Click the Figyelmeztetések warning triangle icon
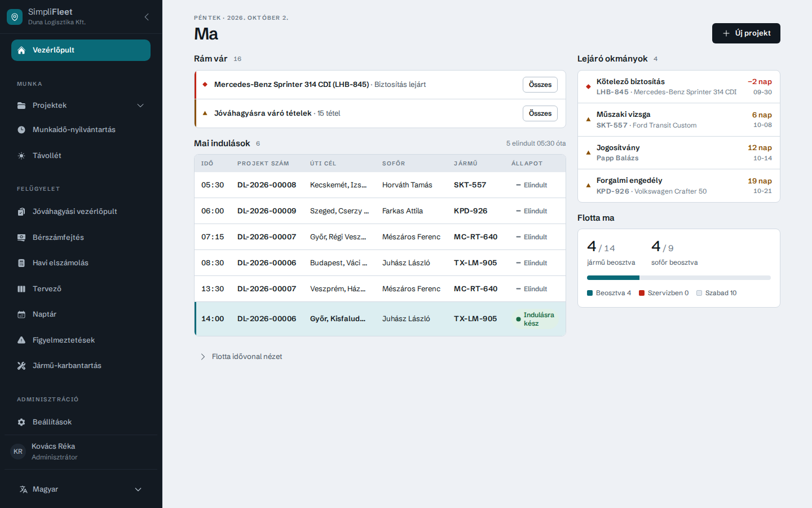The height and width of the screenshot is (508, 812). [21, 340]
